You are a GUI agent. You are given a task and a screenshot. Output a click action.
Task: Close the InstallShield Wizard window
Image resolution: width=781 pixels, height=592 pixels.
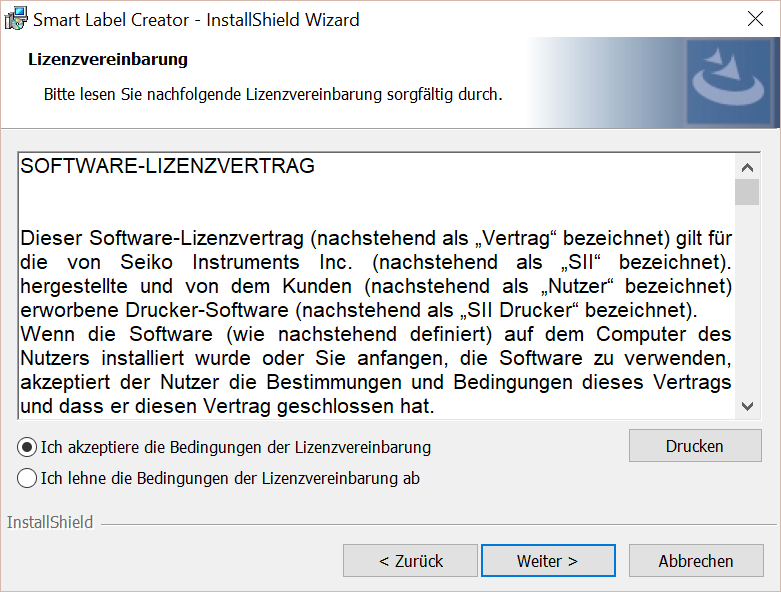coord(757,19)
